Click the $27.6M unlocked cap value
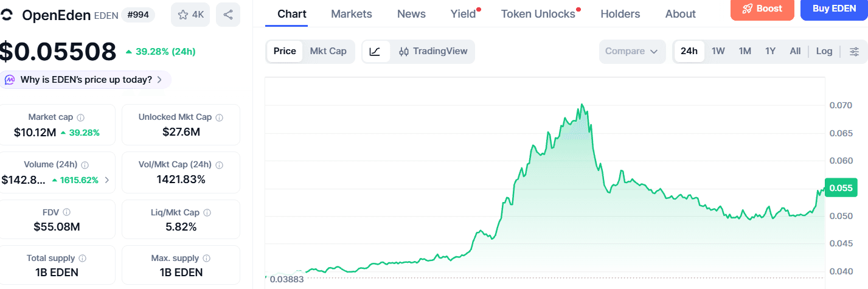Screen dimensions: 868x289 pos(181,132)
